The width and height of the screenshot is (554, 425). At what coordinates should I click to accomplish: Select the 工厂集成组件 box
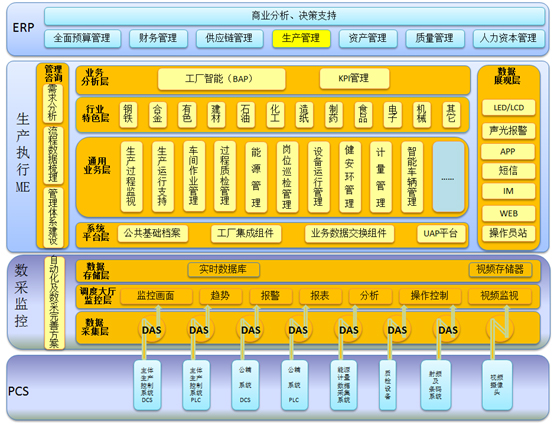246,233
